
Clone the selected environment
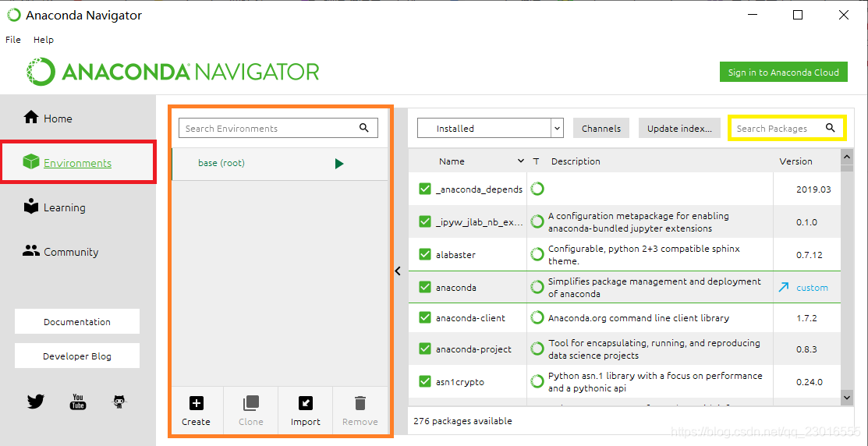(251, 411)
